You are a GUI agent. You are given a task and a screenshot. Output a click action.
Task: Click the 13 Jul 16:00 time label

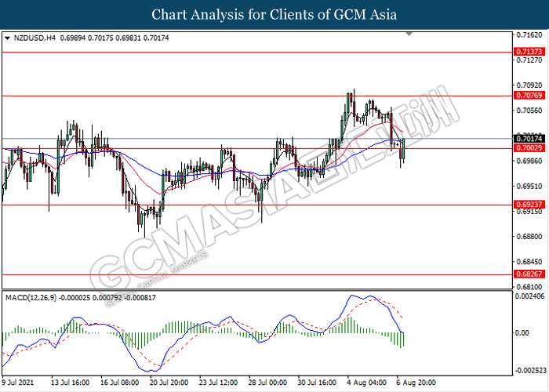70,383
